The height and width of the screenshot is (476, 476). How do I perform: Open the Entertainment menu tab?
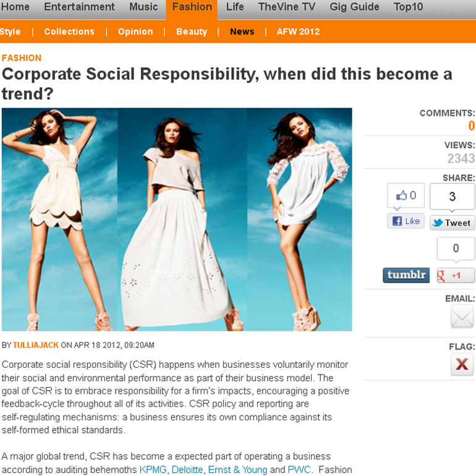tap(79, 7)
